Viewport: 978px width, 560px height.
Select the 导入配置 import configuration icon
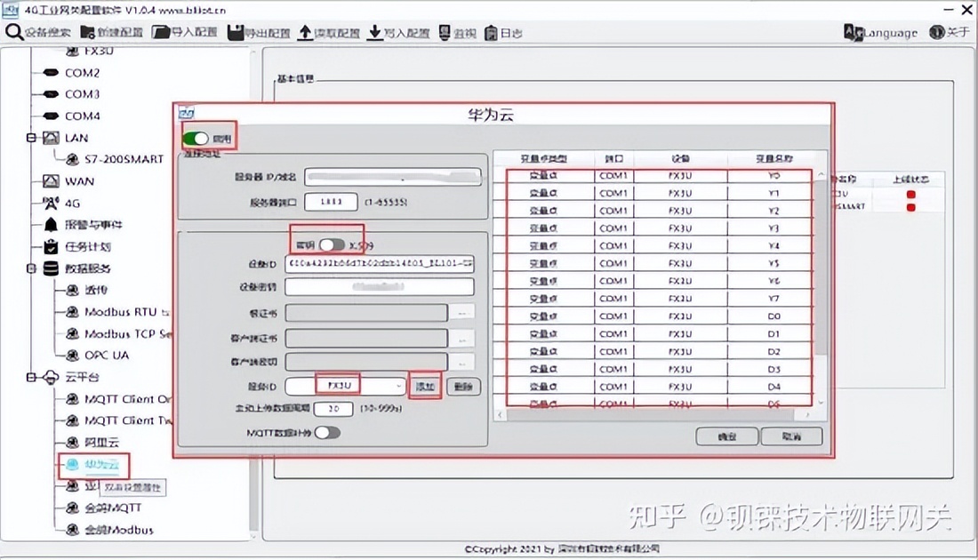(182, 32)
